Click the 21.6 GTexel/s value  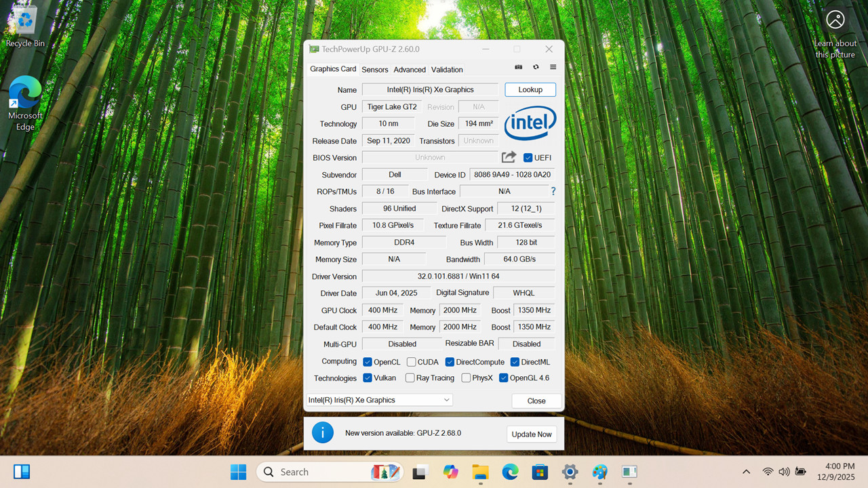(520, 226)
